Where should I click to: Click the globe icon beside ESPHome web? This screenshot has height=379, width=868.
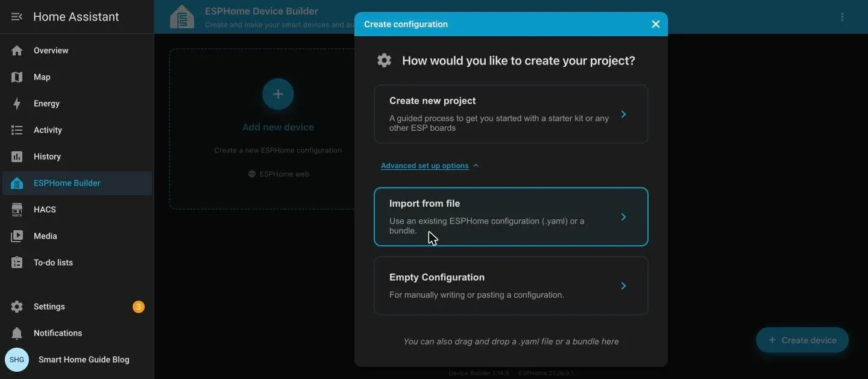click(x=252, y=174)
